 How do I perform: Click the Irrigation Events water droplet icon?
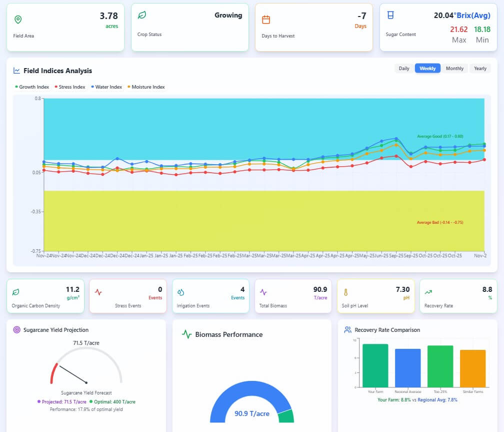click(180, 292)
